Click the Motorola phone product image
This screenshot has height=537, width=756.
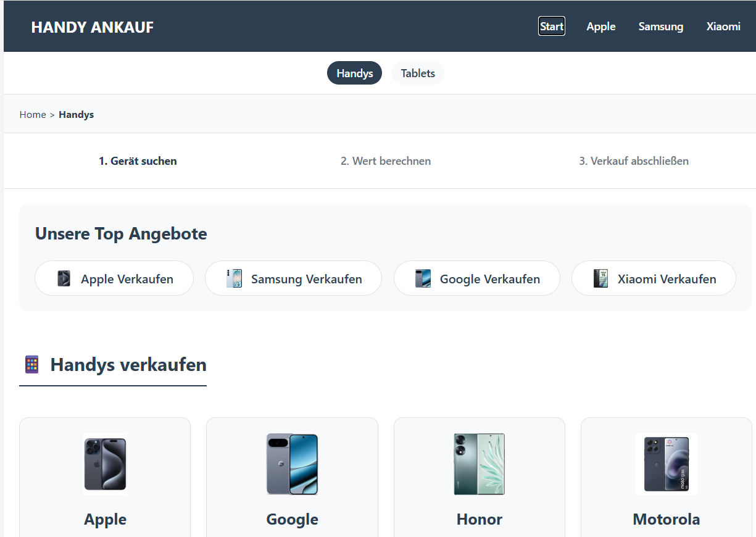point(666,464)
